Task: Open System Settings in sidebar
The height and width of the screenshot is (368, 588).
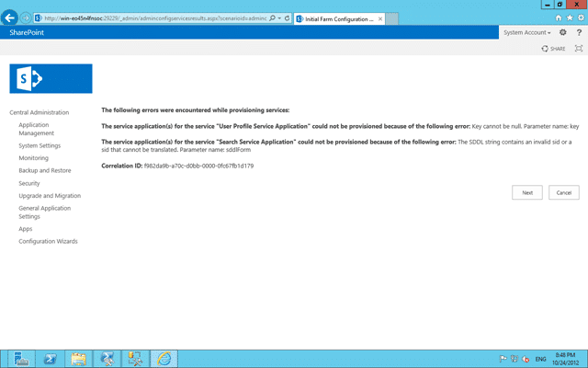Action: coord(40,145)
